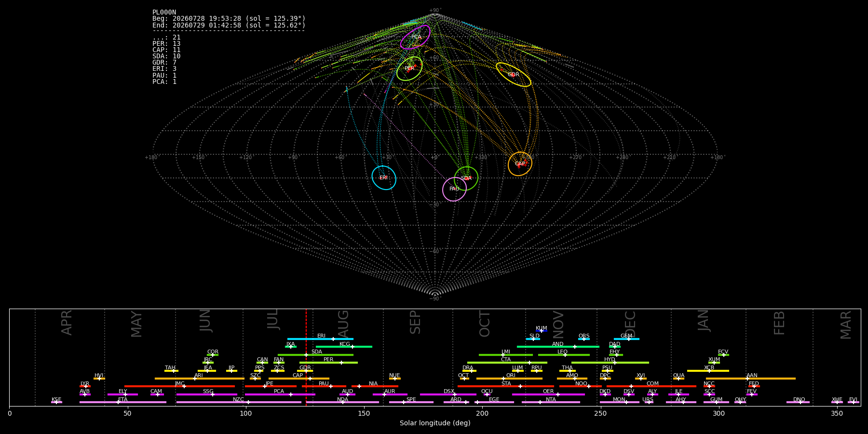Viewport: 868px width, 434px height.
Task: Select the ERI cyan radiant circle
Action: coord(384,177)
